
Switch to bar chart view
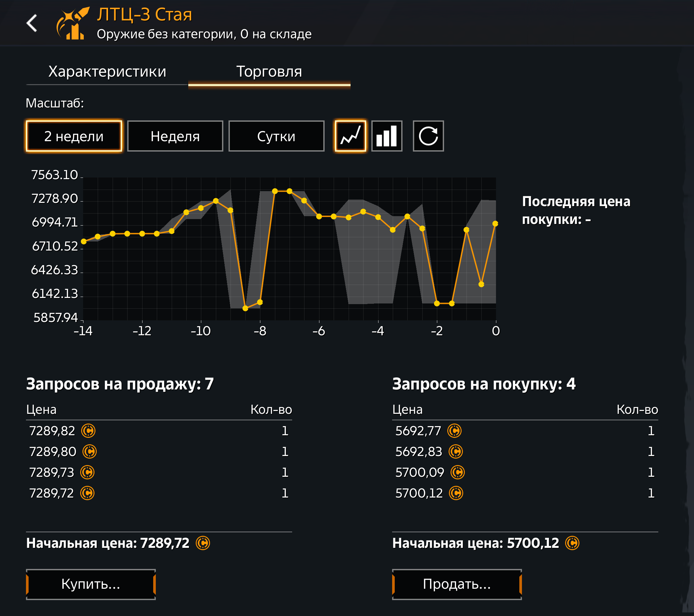386,136
